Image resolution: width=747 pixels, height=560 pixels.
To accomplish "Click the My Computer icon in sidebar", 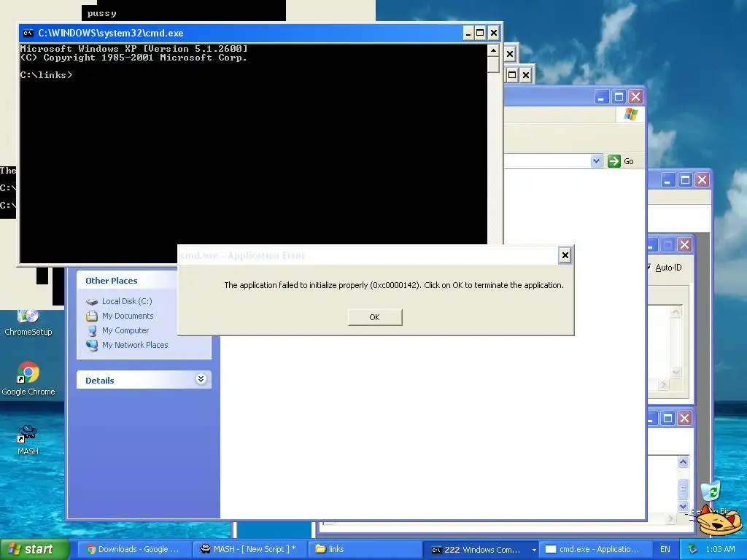I will click(x=92, y=330).
